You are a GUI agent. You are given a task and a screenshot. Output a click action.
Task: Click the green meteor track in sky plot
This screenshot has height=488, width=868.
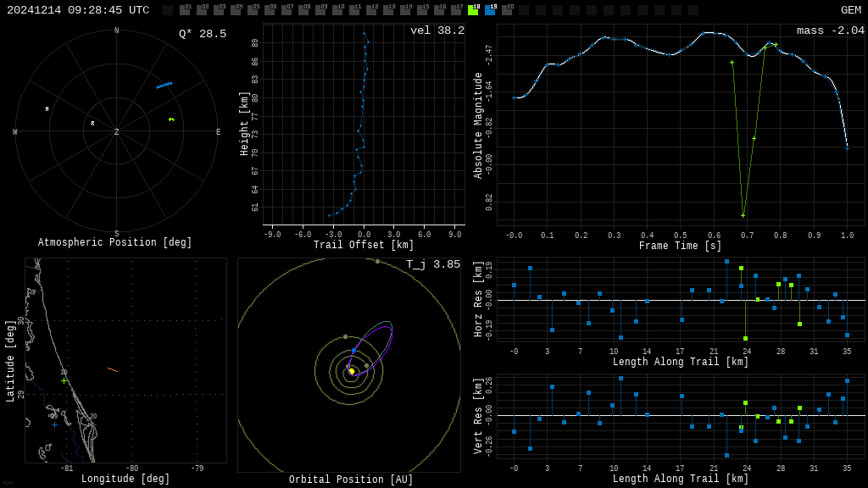click(x=171, y=119)
